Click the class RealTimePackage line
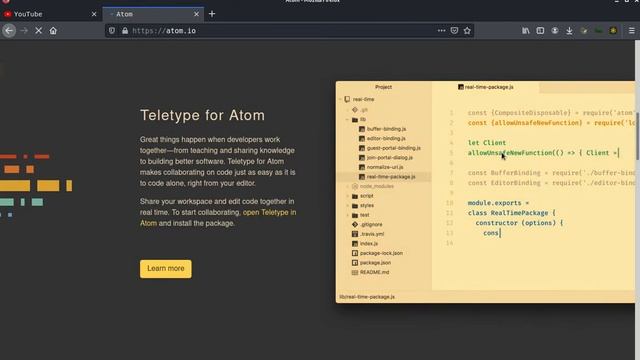The height and width of the screenshot is (360, 640). [x=511, y=213]
